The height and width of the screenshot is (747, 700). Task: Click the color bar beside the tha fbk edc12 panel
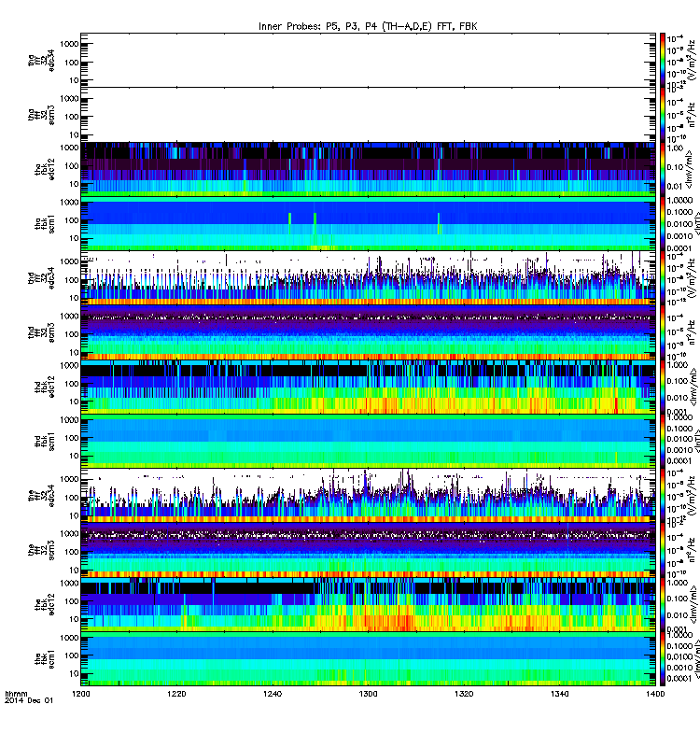(x=663, y=169)
